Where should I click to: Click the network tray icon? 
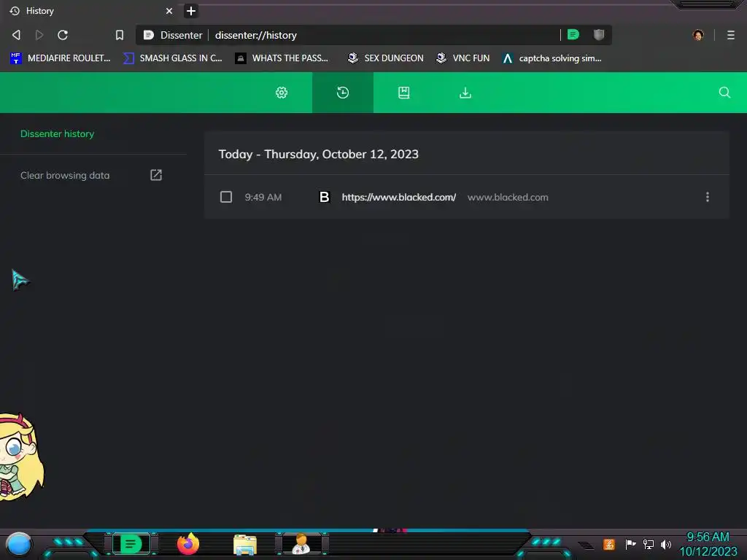649,544
